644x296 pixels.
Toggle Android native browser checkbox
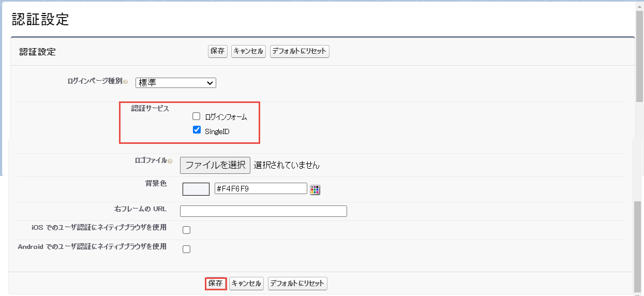pyautogui.click(x=186, y=249)
